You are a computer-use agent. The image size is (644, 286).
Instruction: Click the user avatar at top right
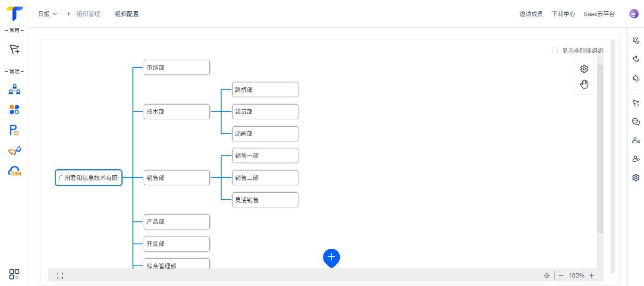tap(634, 14)
